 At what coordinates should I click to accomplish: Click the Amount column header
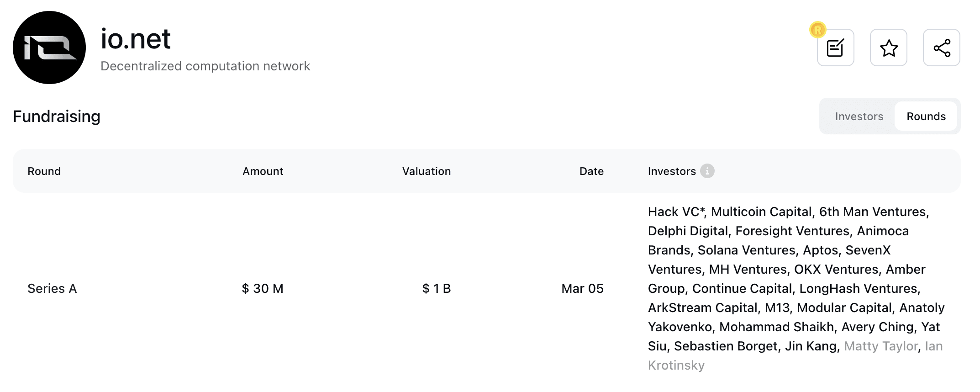263,171
